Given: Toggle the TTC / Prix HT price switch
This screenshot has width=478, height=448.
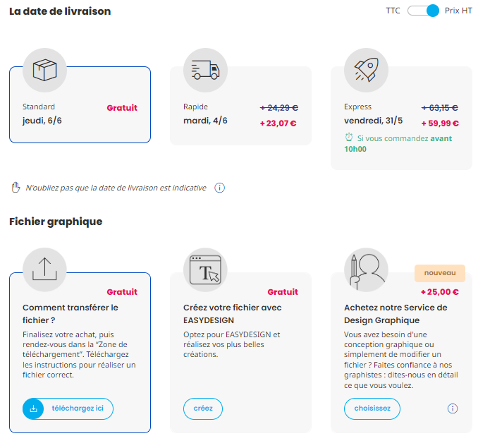Looking at the screenshot, I should [423, 11].
